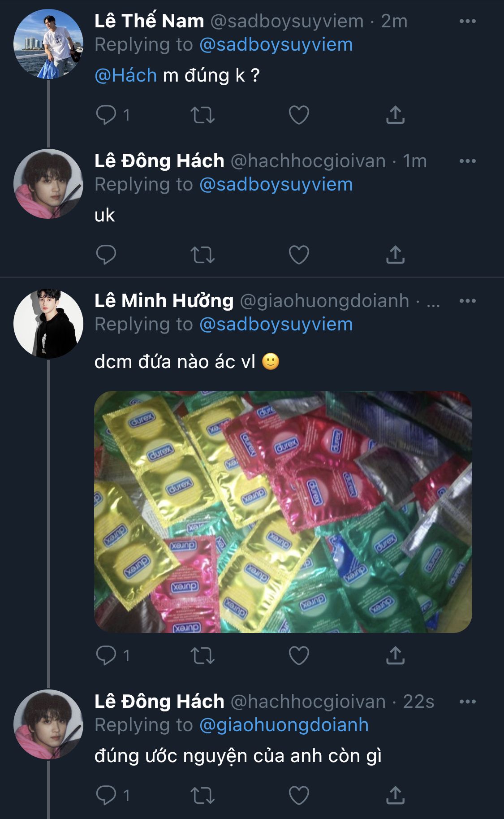504x819 pixels.
Task: Open @giaohuongdoianh replying-to link
Action: [284, 725]
